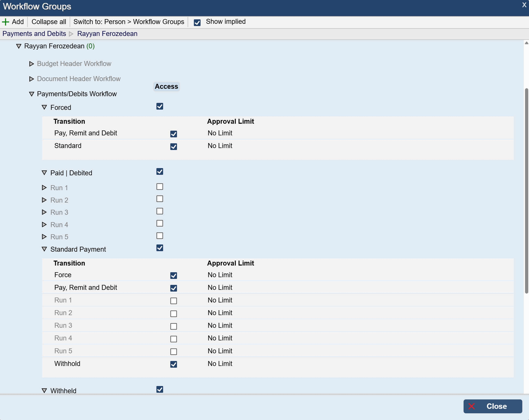Uncheck the Withhold transition checkbox
This screenshot has width=529, height=420.
click(x=174, y=364)
